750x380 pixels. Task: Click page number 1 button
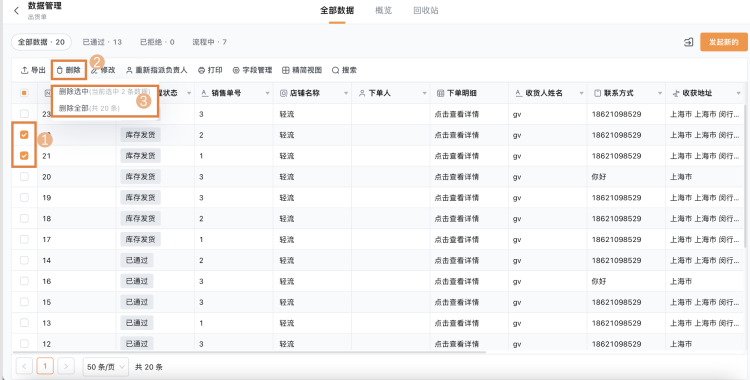coord(45,367)
